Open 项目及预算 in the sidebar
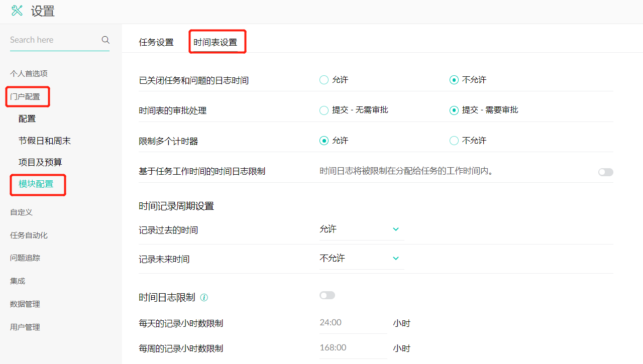 point(40,163)
